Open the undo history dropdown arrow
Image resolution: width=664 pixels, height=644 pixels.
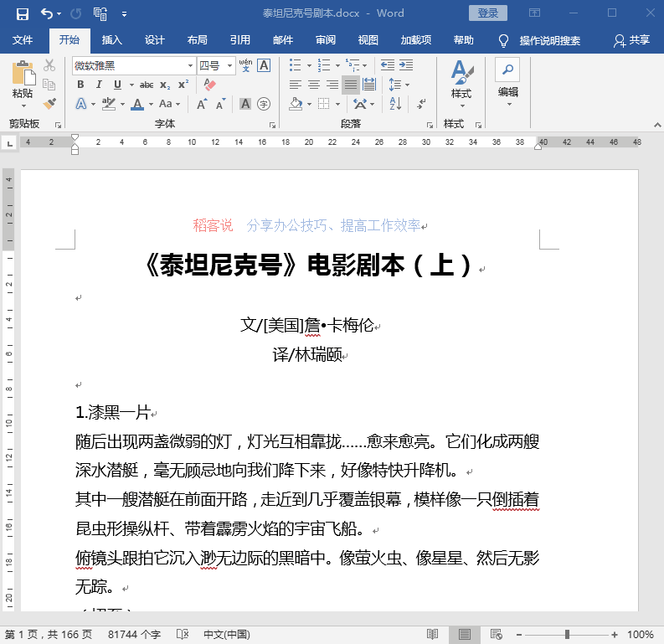pyautogui.click(x=59, y=14)
